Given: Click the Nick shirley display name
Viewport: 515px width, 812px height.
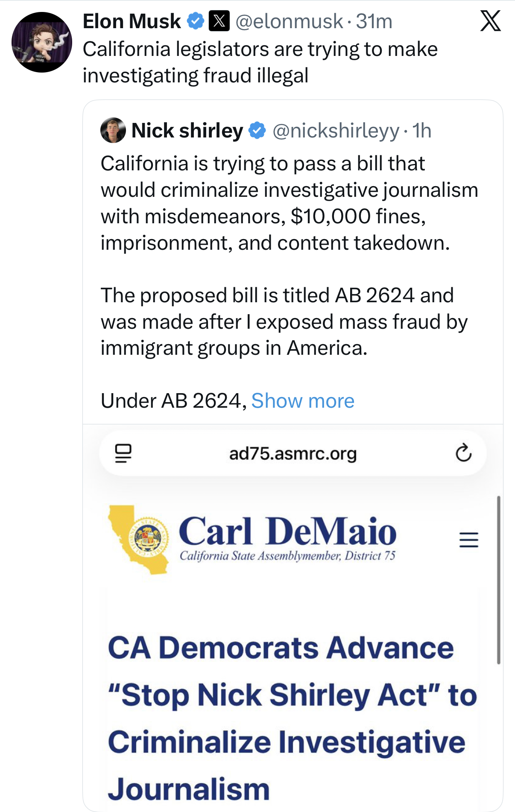Looking at the screenshot, I should [x=187, y=131].
